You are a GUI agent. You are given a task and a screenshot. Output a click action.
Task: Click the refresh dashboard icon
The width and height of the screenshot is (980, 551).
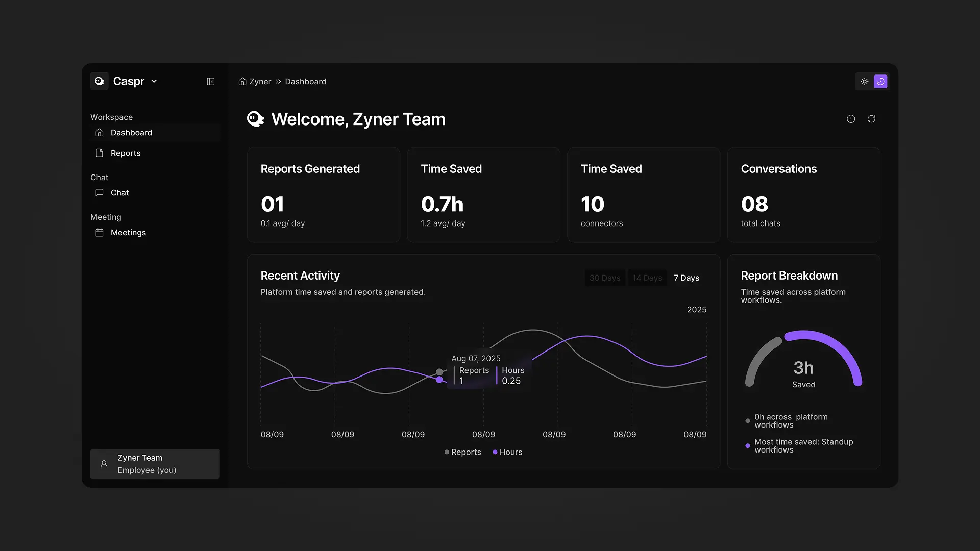tap(871, 119)
